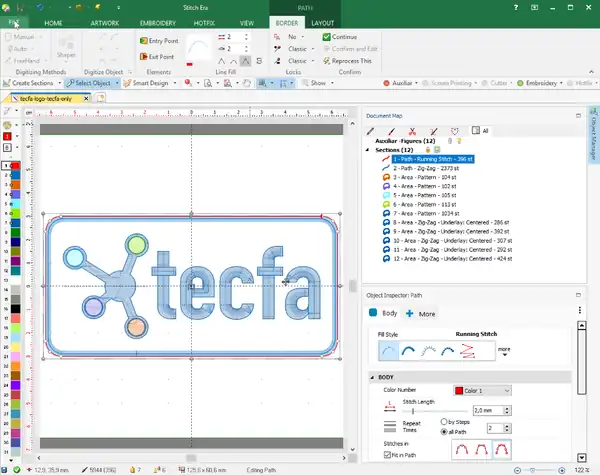Open the Color Number dropdown
Image resolution: width=600 pixels, height=475 pixels.
tap(482, 390)
